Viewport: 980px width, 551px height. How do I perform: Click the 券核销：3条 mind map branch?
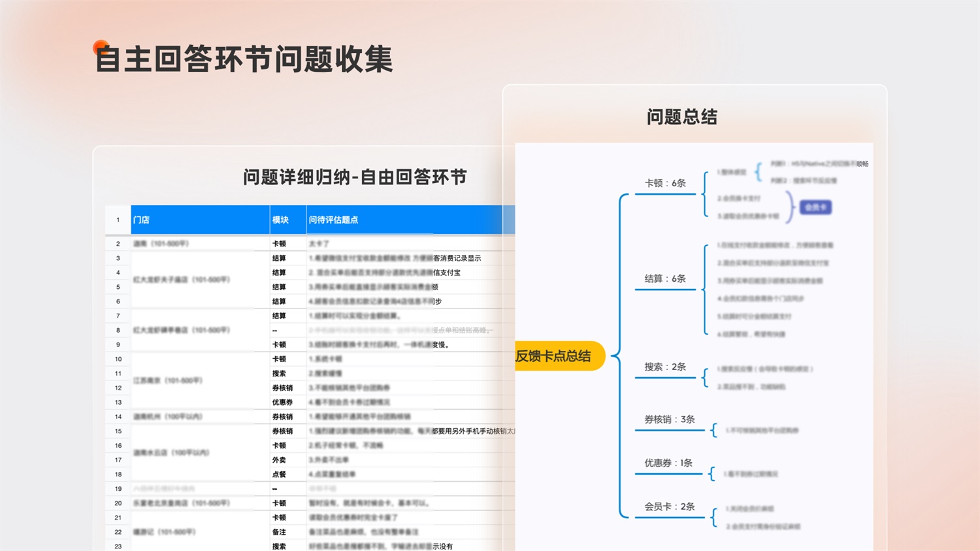point(670,419)
